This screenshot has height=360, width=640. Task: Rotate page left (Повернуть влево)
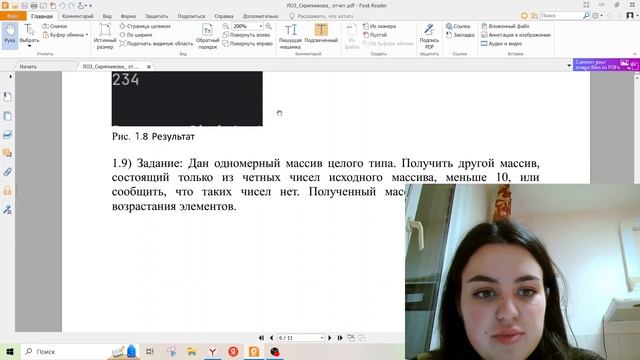coord(247,35)
